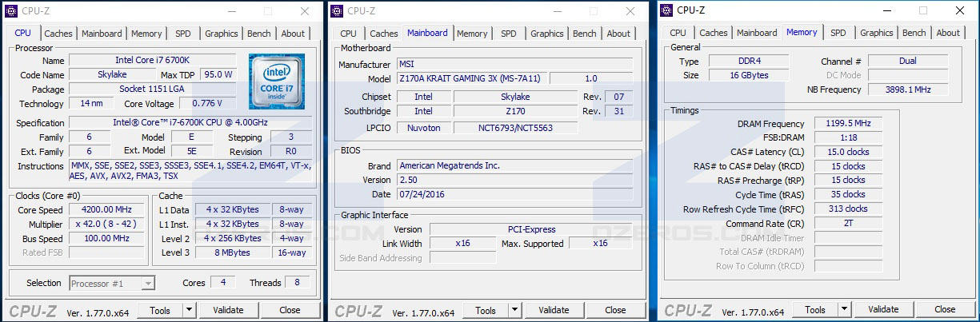Click the processor Name field Intel Core i7 6700K
Image resolution: width=980 pixels, height=322 pixels.
(x=152, y=61)
